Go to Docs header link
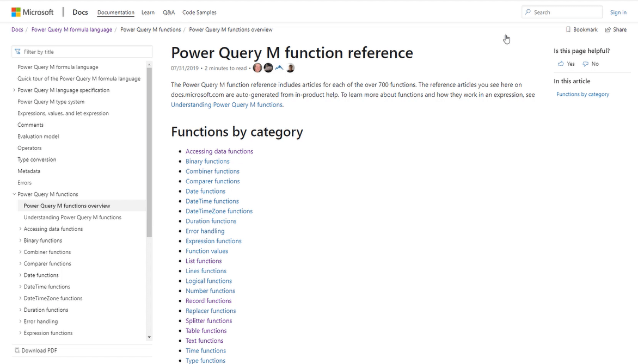Screen dimensions: 638x364 coord(80,12)
